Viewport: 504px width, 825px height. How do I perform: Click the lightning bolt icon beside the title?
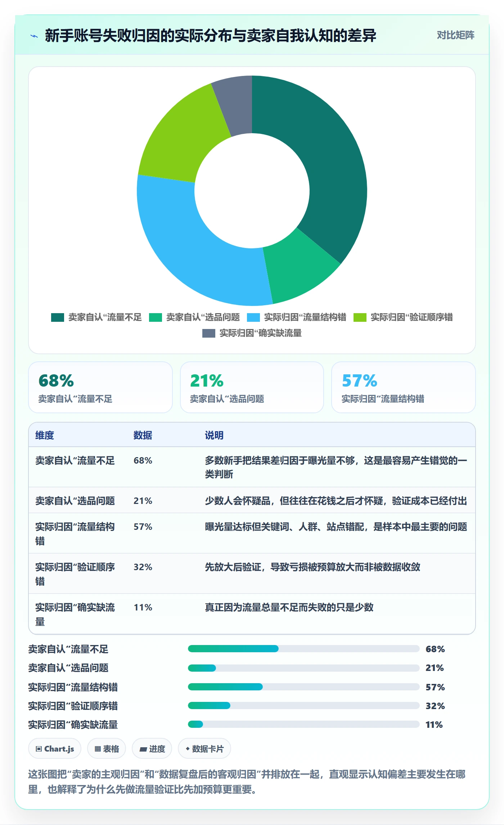tap(34, 36)
